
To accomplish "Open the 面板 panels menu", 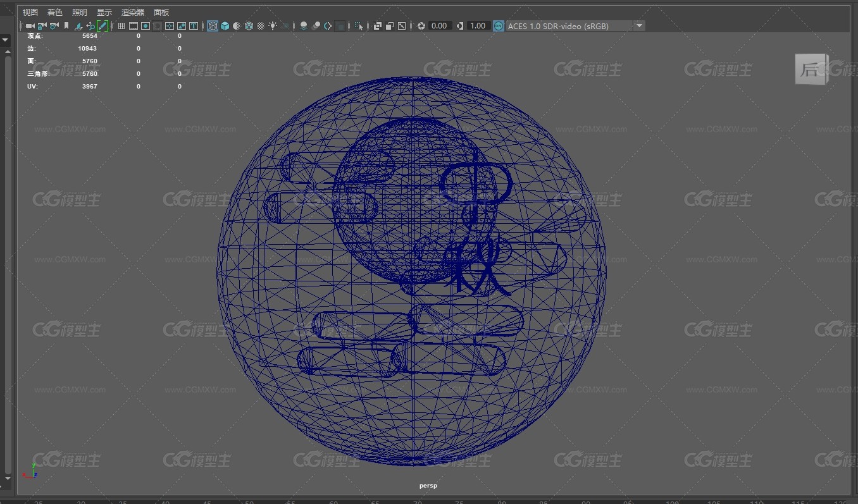I will (x=161, y=12).
